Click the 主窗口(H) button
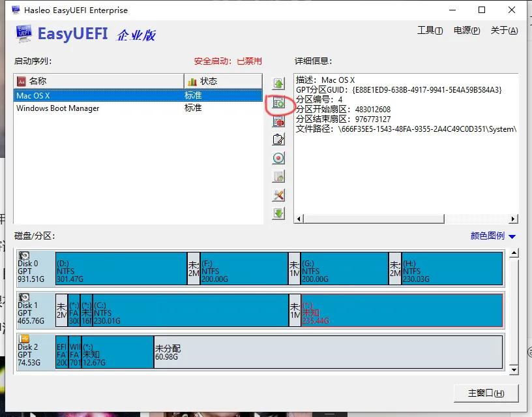The height and width of the screenshot is (417, 532). pos(485,393)
